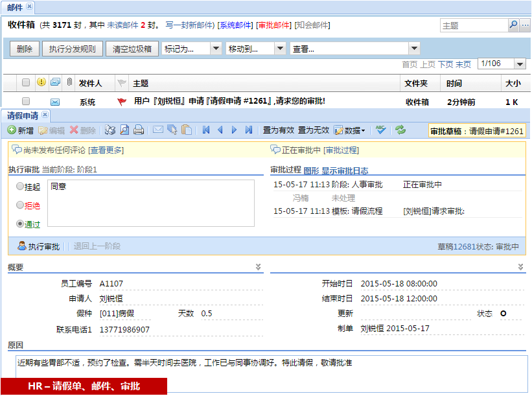This screenshot has width=532, height=396.
Task: Click the copy icon in 请假申请 toolbar
Action: [172, 130]
